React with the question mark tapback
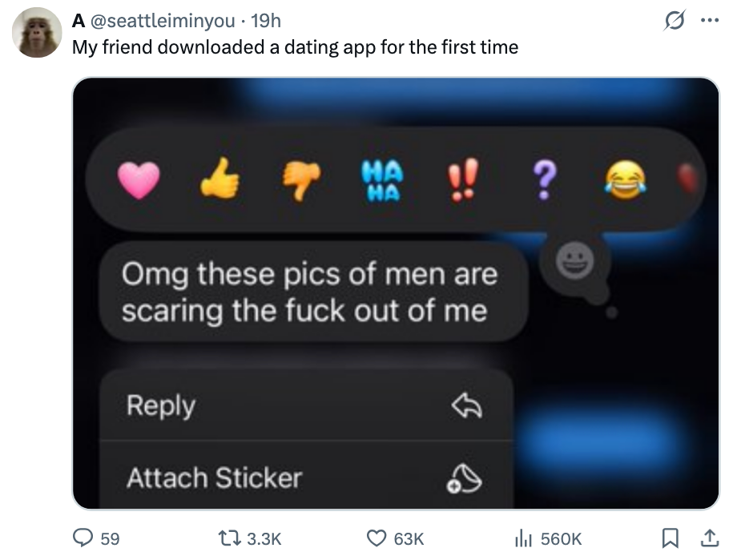Screen dimensions: 737x560 coord(542,181)
